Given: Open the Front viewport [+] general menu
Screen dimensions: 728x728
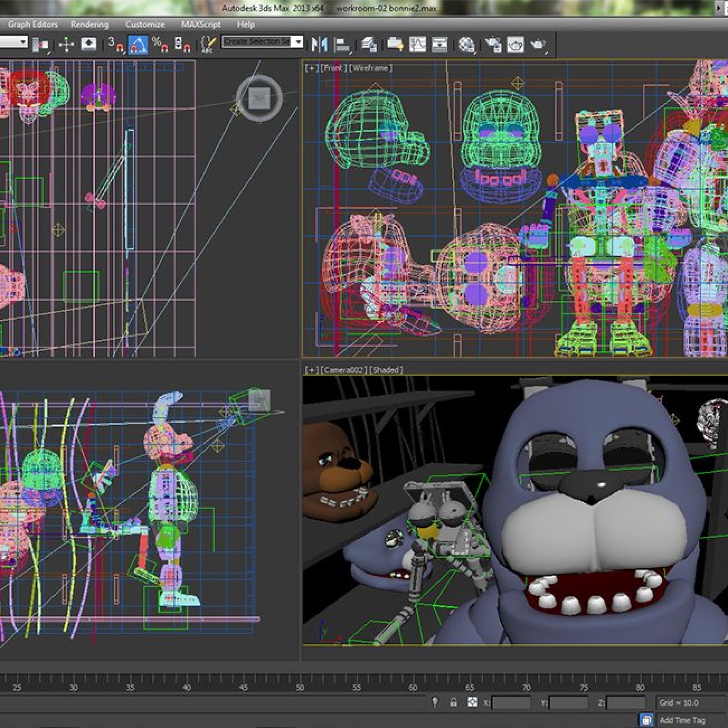Looking at the screenshot, I should pyautogui.click(x=312, y=68).
